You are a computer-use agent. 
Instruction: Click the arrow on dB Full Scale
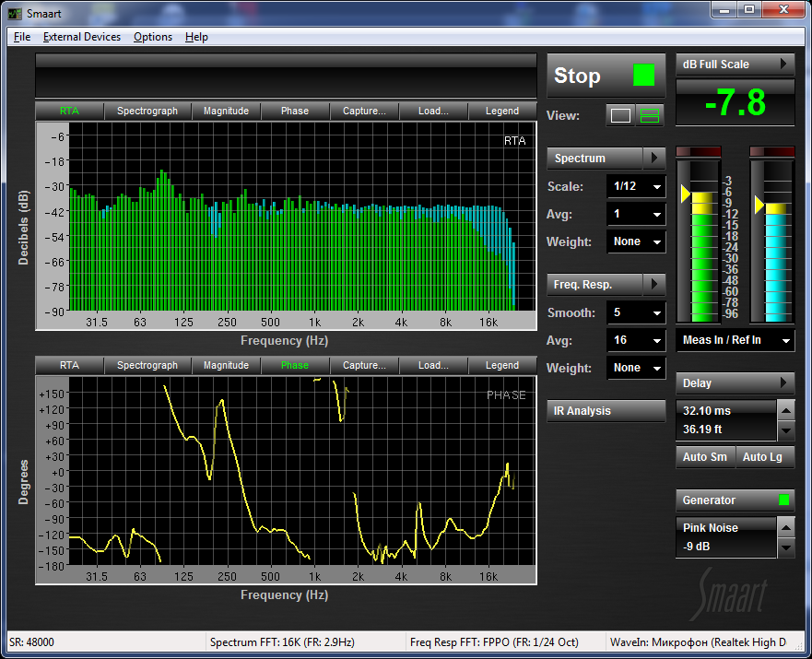(784, 65)
